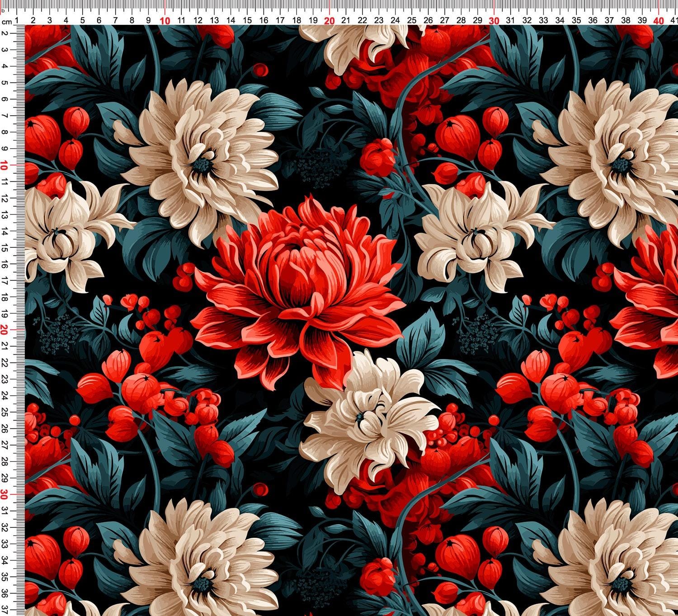678x616 pixels.
Task: Select the 37 label on the vertical ruler
Action: 4,610
